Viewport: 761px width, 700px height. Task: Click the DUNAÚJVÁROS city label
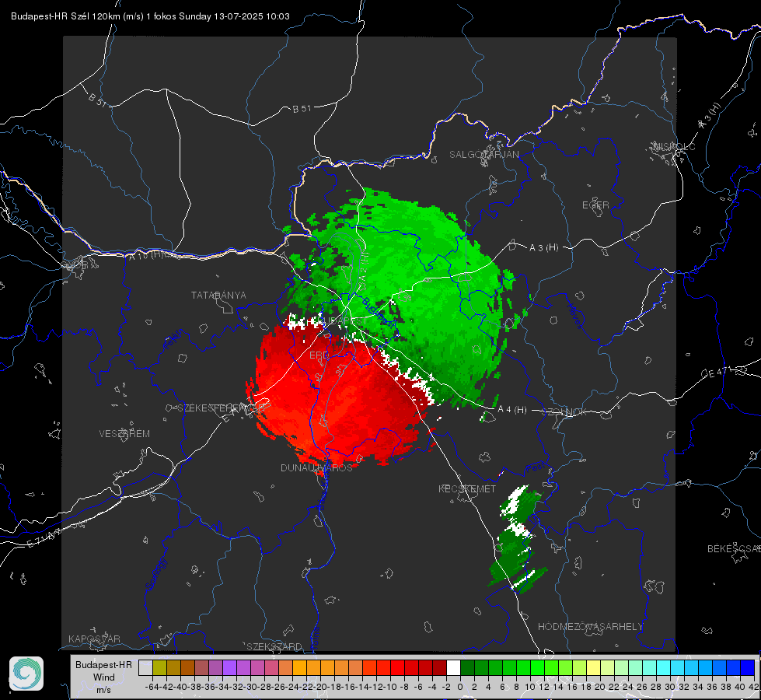coord(316,467)
